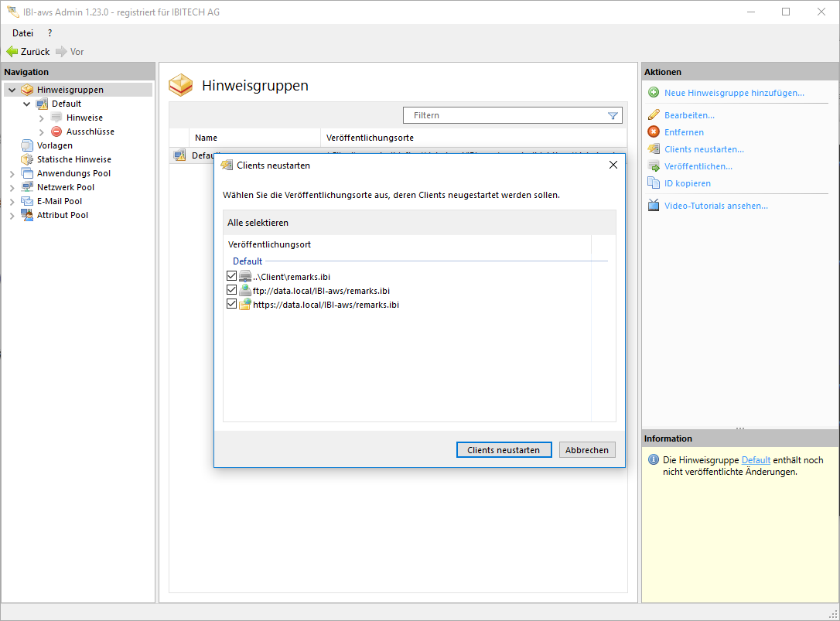Click the pencil Bearbeiten icon
This screenshot has width=840, height=621.
654,115
